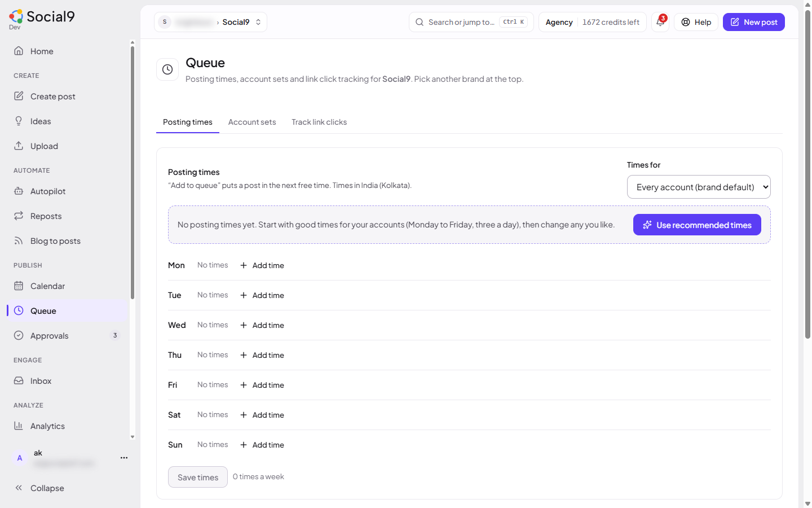
Task: Open Ideas in the sidebar
Action: pos(68,121)
